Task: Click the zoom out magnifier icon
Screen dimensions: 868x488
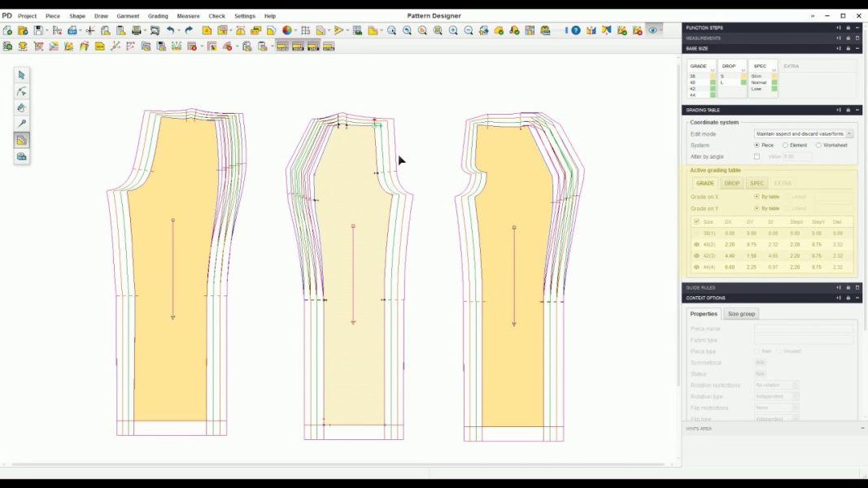Action: click(x=469, y=30)
